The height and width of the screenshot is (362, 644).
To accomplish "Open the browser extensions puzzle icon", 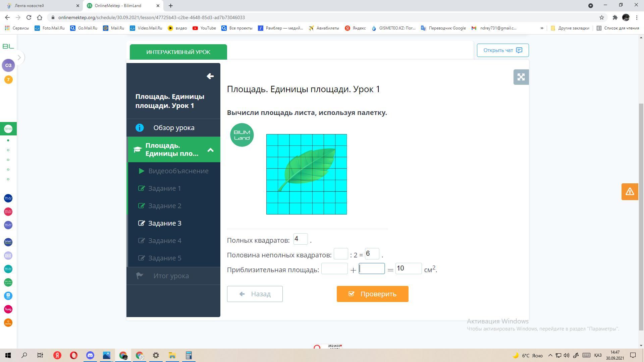I will (x=615, y=17).
